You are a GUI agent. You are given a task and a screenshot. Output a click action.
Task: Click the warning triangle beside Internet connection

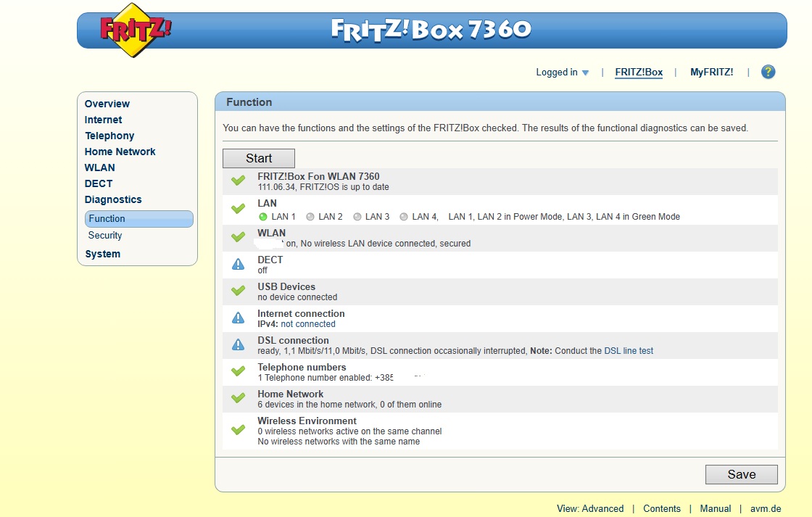coord(239,318)
